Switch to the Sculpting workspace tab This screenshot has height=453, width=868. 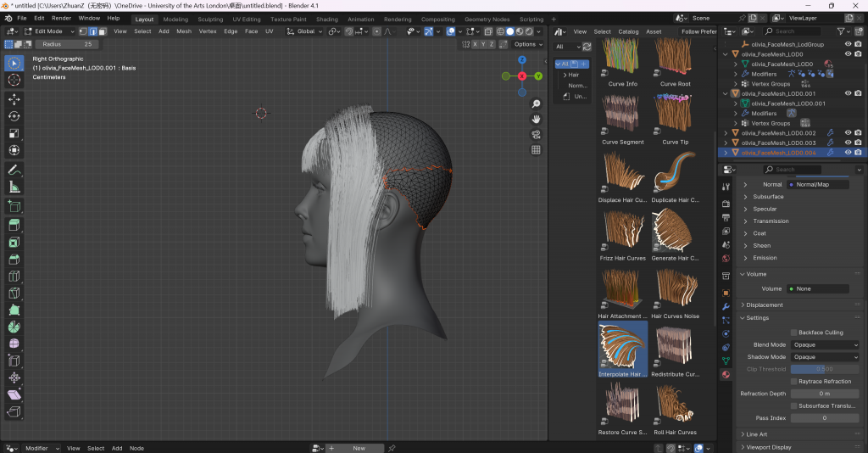point(210,19)
